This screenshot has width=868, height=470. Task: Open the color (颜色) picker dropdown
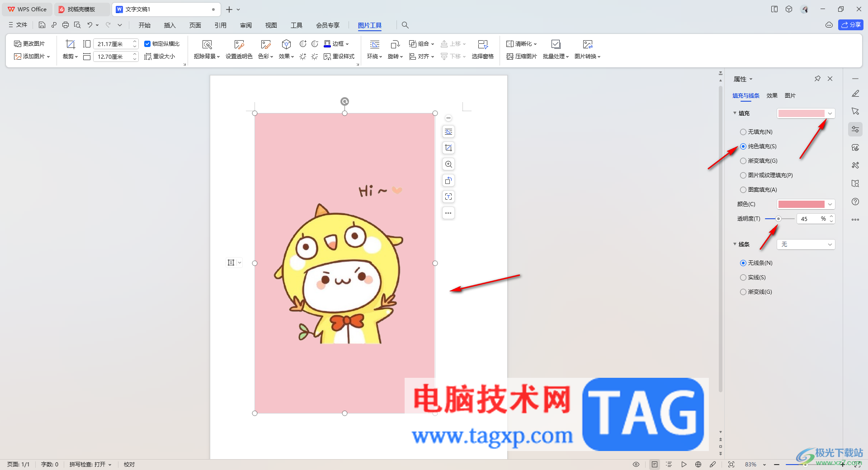pos(806,204)
